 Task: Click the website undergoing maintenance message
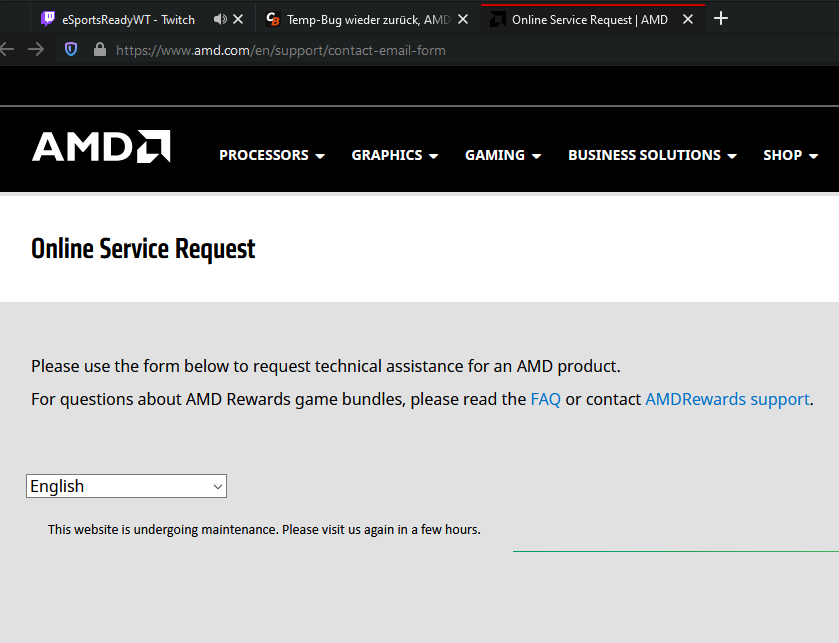tap(264, 530)
